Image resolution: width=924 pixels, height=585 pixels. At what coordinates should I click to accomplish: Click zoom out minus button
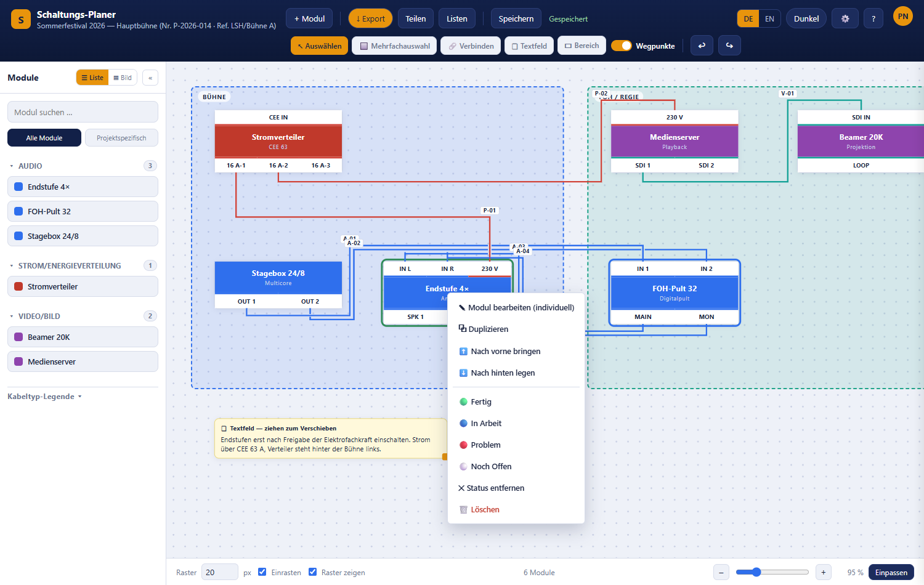tap(721, 572)
